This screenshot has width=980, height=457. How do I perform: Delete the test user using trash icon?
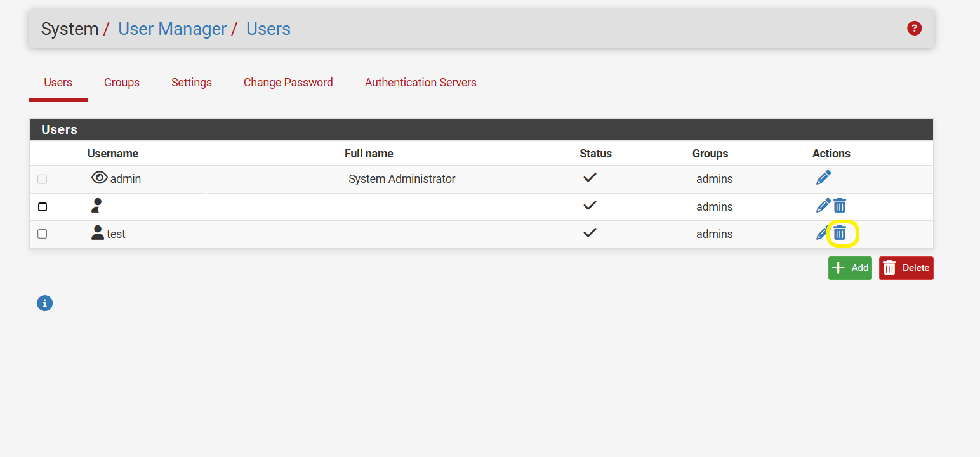(x=840, y=234)
